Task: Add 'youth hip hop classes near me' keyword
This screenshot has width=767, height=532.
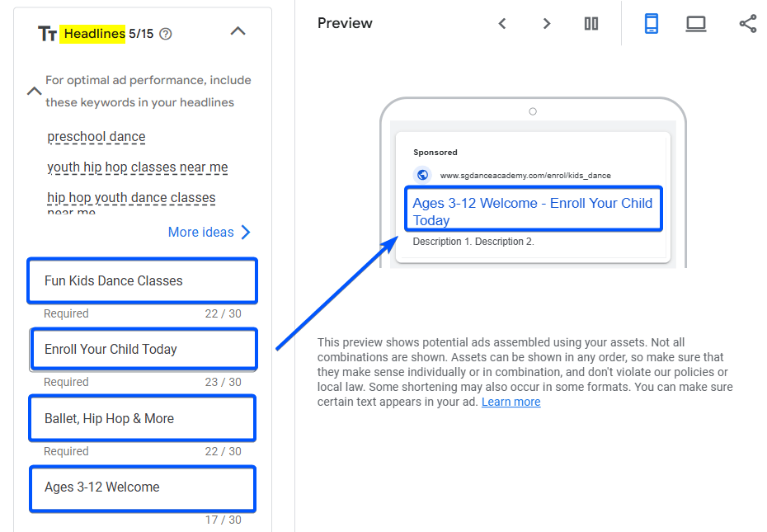Action: tap(137, 167)
